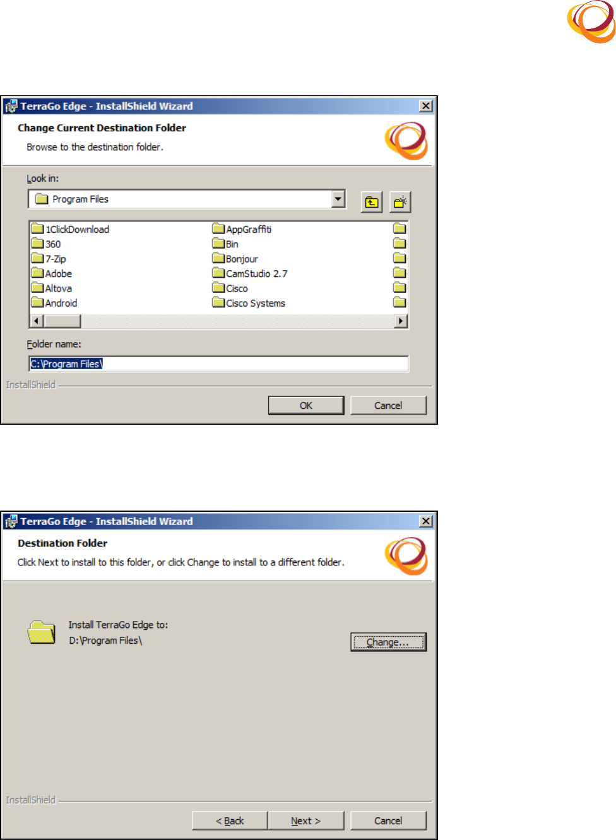Screen dimensions: 616x840
Task: Select the 7-Zip folder
Action: coord(49,259)
